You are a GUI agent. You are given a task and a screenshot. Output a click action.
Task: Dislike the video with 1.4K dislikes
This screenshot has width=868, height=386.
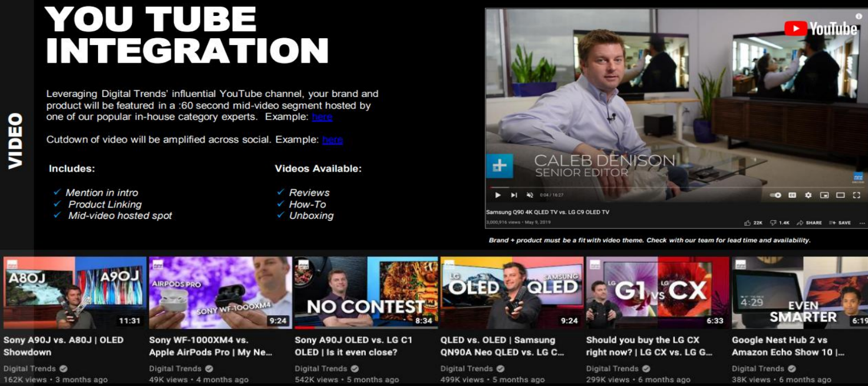click(779, 223)
